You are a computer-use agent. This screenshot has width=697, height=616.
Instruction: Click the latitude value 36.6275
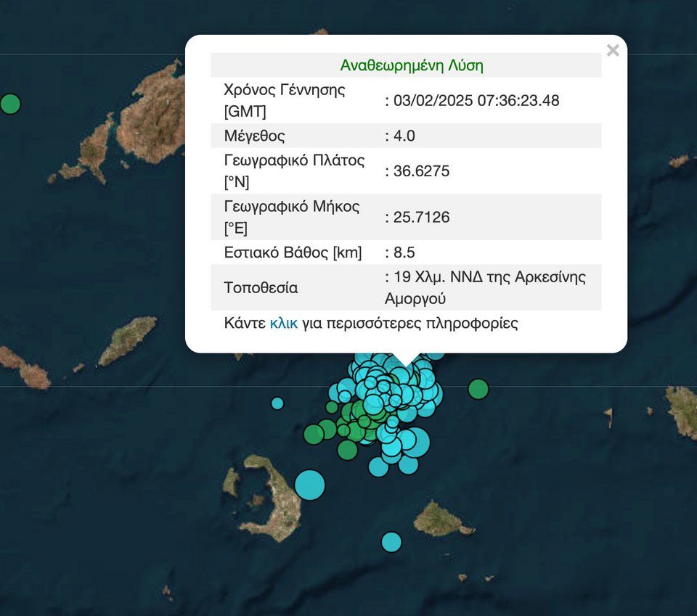tap(421, 171)
